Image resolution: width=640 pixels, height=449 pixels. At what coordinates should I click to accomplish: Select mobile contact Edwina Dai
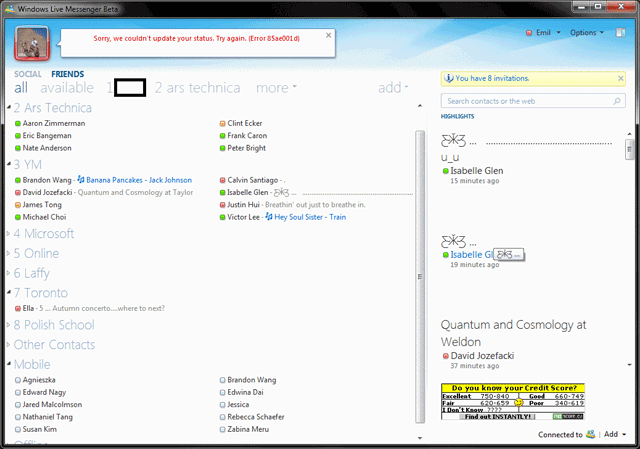click(245, 392)
